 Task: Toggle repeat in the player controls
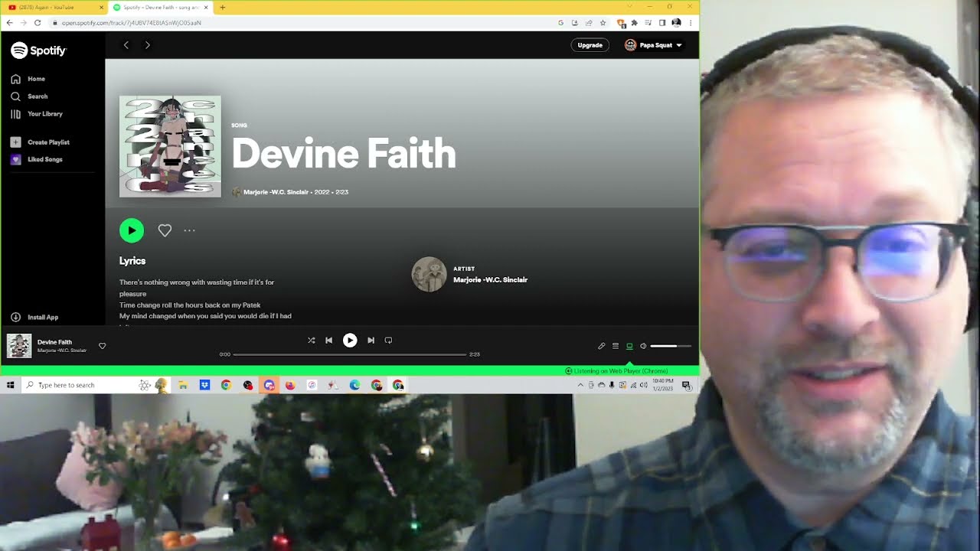[388, 341]
